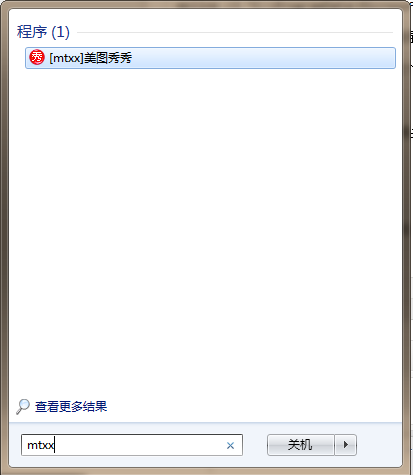Open the power options arrow button

346,445
